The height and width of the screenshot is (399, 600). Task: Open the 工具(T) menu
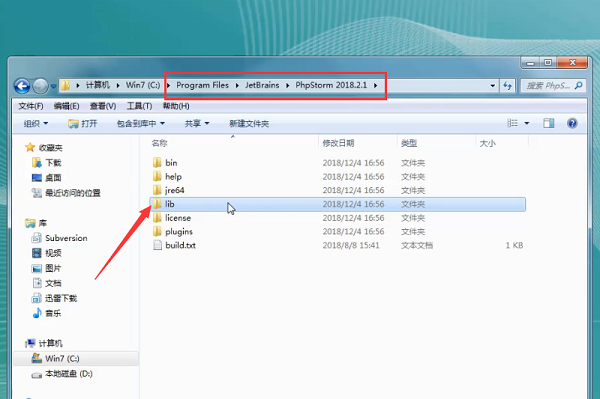[x=139, y=106]
